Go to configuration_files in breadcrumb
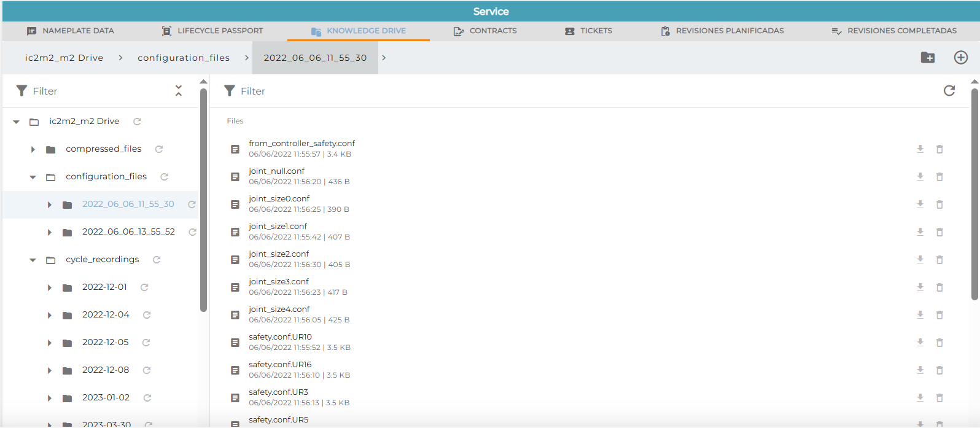The height and width of the screenshot is (428, 980). tap(184, 58)
